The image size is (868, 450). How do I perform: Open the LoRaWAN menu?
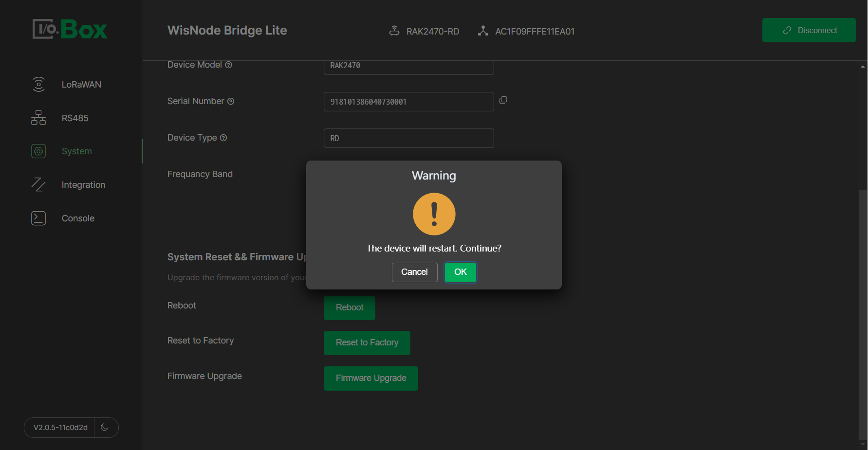[81, 85]
